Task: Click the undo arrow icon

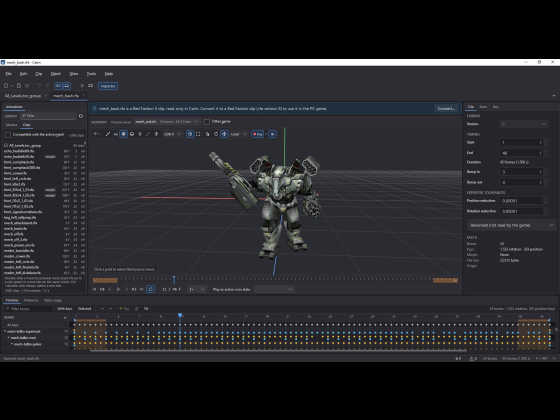Action: coord(39,86)
